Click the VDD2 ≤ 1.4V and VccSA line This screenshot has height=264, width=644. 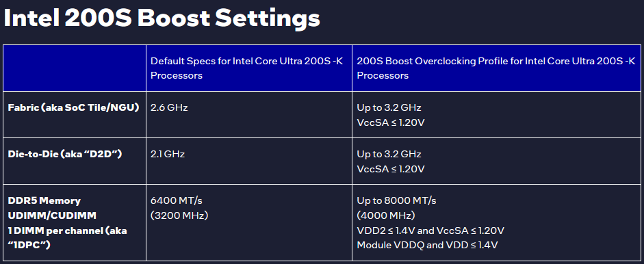point(430,230)
